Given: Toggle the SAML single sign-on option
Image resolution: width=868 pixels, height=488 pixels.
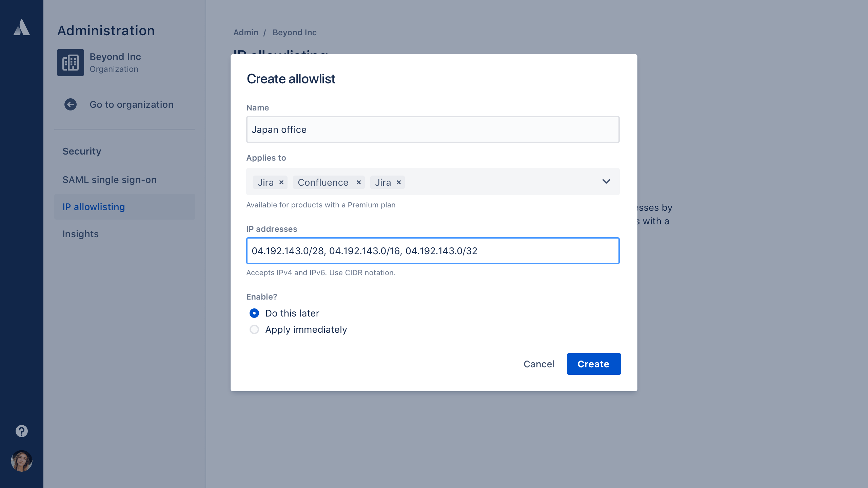Looking at the screenshot, I should 110,179.
